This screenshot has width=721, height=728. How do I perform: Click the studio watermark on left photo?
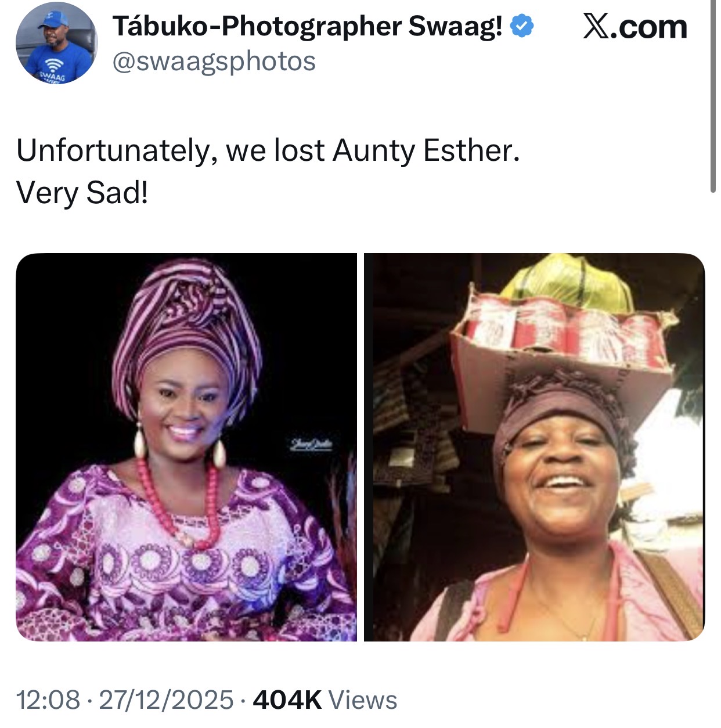(x=312, y=445)
